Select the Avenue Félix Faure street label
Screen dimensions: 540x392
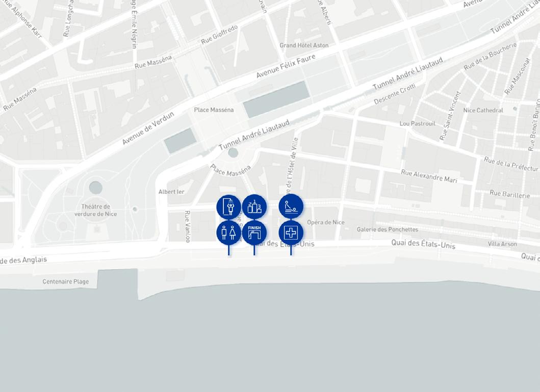286,66
